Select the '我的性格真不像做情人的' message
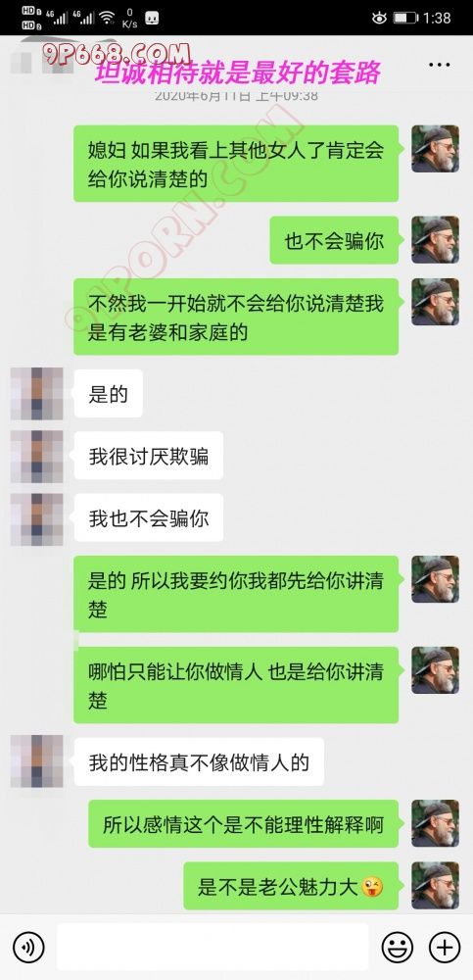 [x=199, y=761]
